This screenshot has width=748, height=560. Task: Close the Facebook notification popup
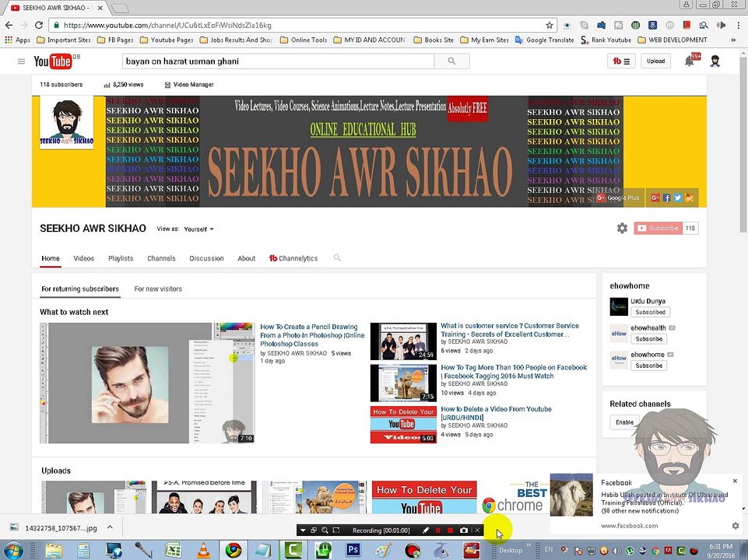pyautogui.click(x=735, y=481)
